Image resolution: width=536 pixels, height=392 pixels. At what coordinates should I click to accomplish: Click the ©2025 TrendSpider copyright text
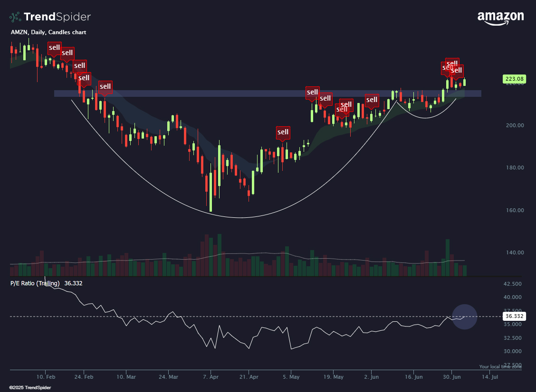[30, 388]
